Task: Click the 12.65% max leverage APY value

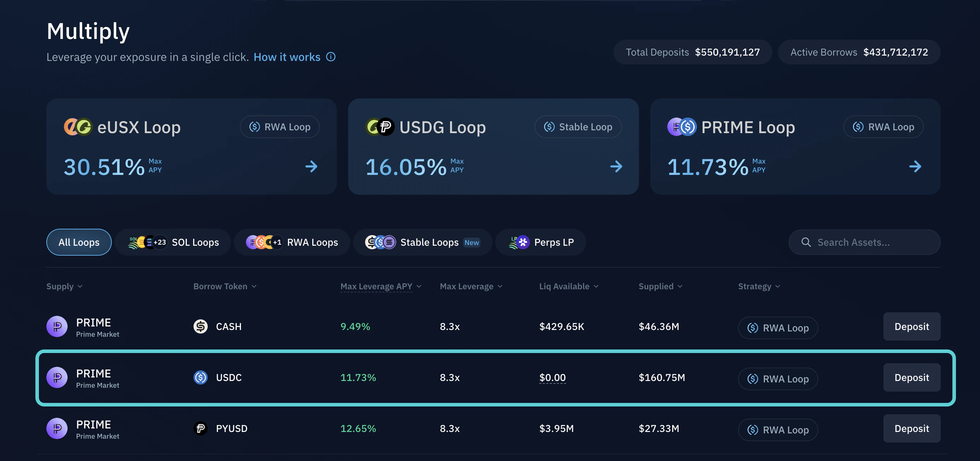Action: pyautogui.click(x=358, y=429)
